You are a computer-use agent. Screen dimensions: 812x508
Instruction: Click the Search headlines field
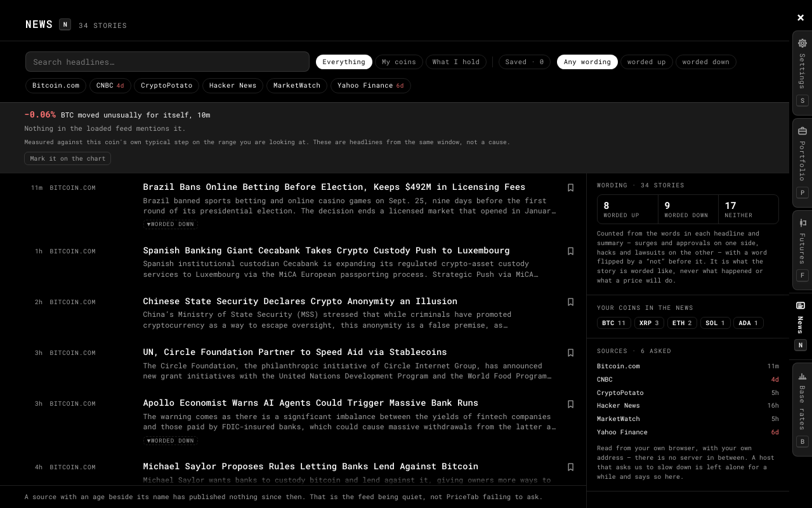[167, 62]
